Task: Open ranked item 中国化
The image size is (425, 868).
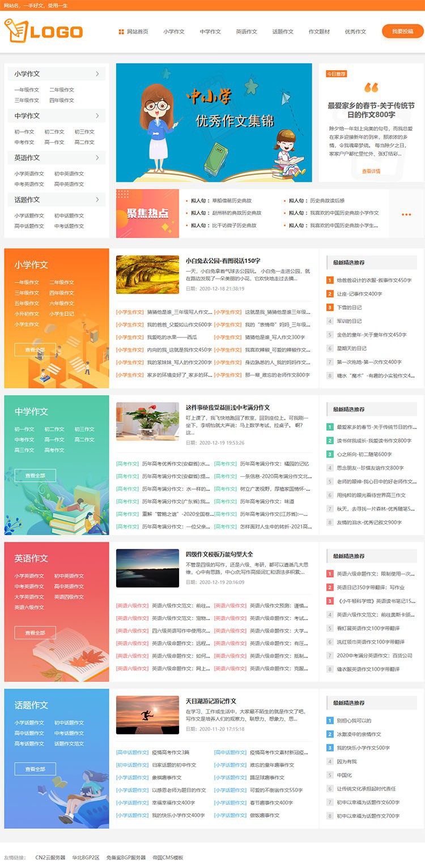Action: click(x=345, y=775)
